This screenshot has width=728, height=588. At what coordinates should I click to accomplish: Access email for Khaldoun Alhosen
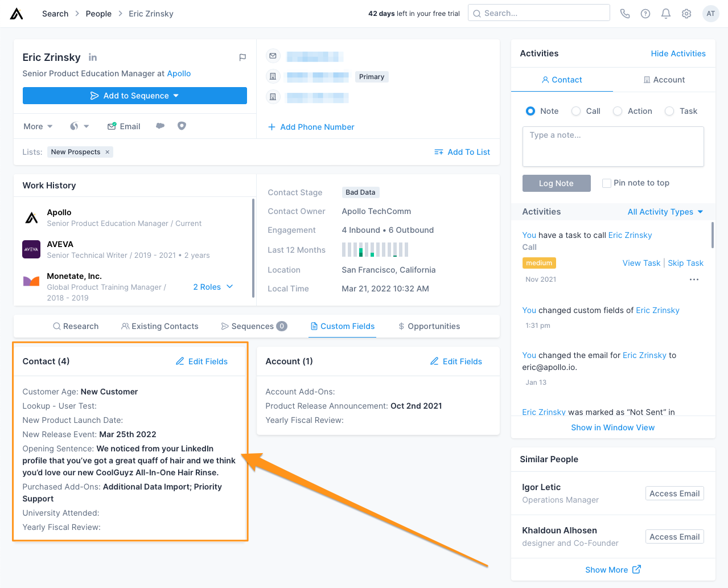click(x=674, y=537)
